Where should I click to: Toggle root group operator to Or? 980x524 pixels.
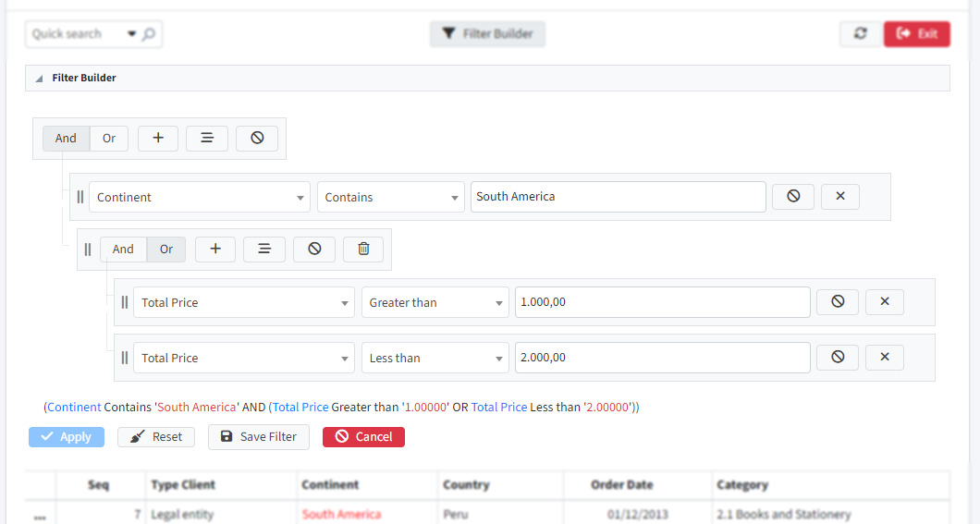pos(109,138)
